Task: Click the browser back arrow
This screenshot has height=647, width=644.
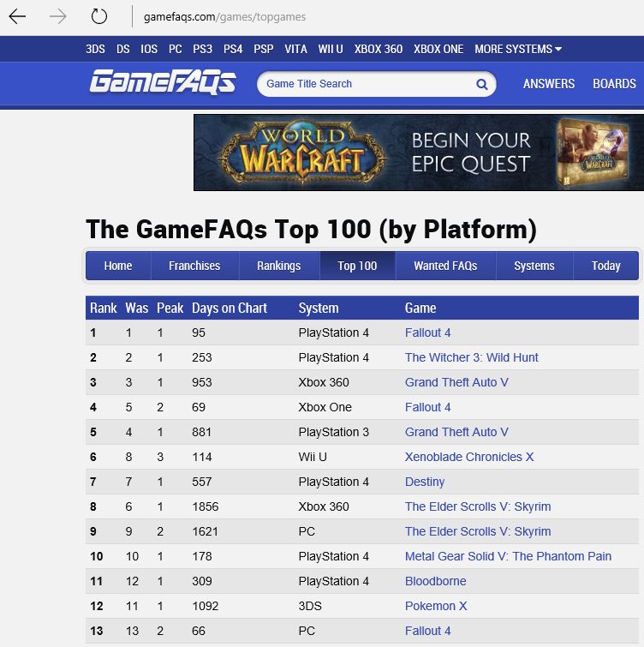Action: point(17,17)
